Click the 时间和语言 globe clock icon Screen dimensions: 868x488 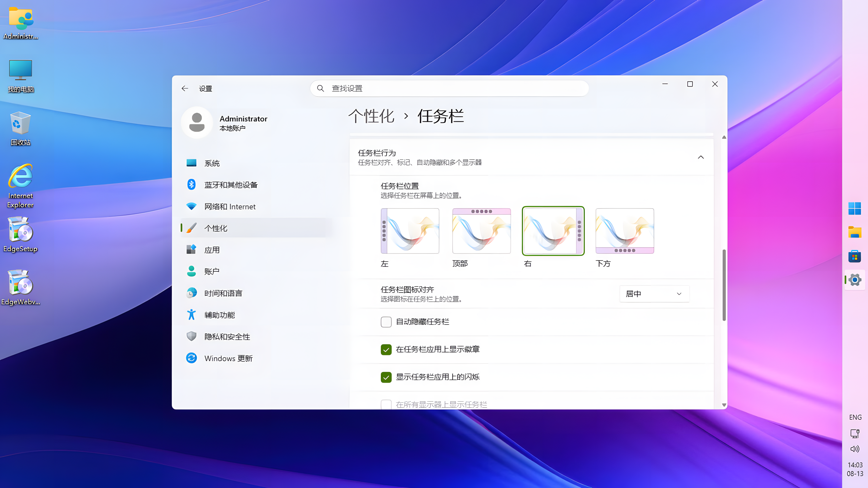click(192, 293)
